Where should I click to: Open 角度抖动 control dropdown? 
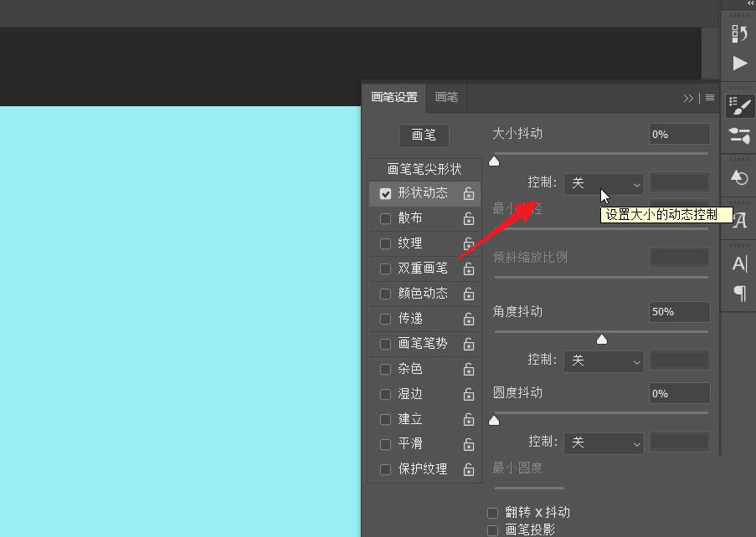click(604, 361)
